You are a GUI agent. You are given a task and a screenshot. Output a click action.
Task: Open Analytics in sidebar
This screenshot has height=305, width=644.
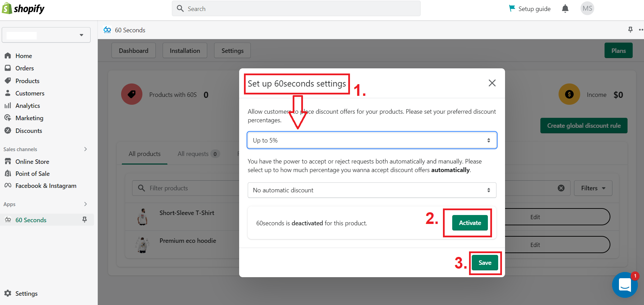point(27,105)
